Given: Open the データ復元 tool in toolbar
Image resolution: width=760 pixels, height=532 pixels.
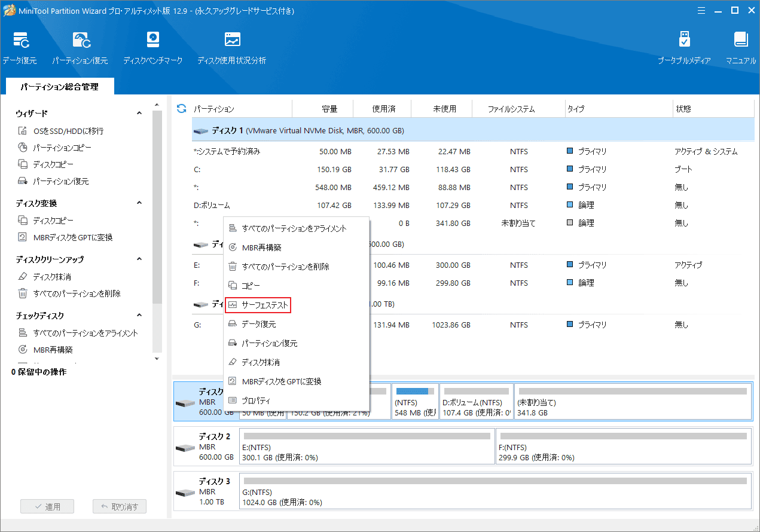Looking at the screenshot, I should 20,48.
